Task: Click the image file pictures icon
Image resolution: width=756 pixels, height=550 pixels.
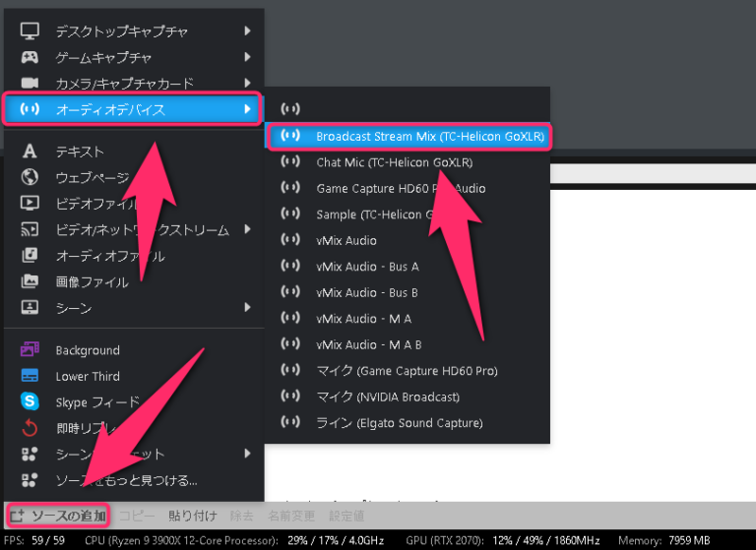Action: pyautogui.click(x=30, y=281)
